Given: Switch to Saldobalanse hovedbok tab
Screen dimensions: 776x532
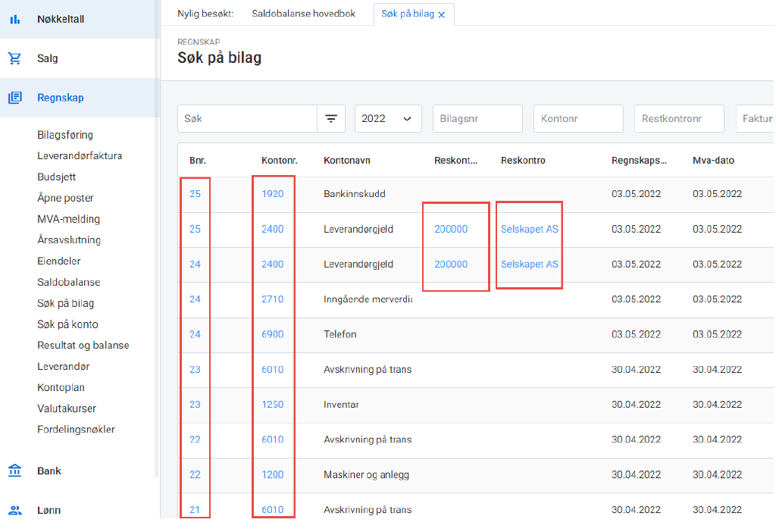Looking at the screenshot, I should pos(303,14).
